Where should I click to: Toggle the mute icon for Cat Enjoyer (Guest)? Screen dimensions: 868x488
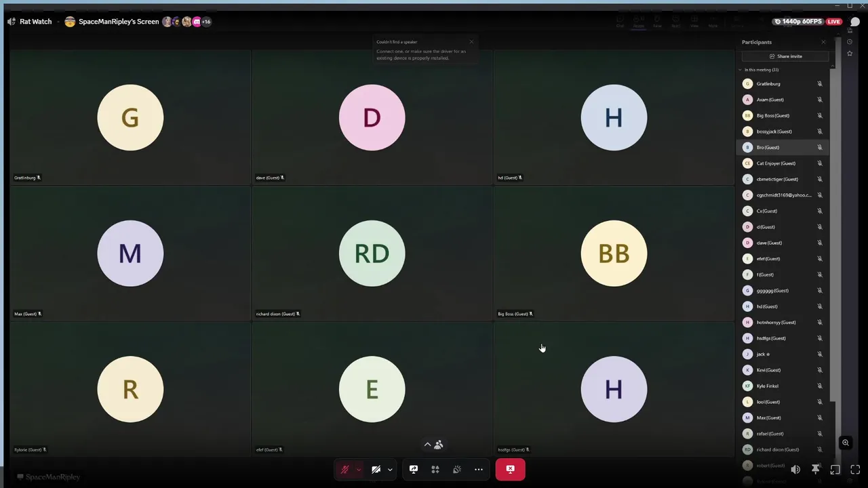point(819,163)
